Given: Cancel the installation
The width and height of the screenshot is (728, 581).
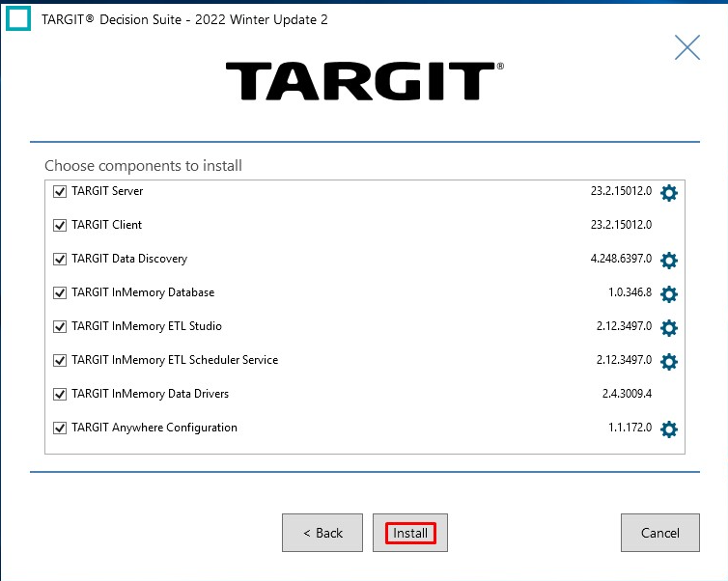Looking at the screenshot, I should pyautogui.click(x=659, y=533).
